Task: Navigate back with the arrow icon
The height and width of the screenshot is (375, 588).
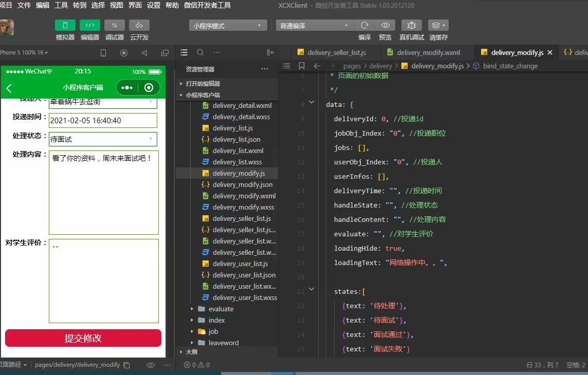Action: [317, 66]
